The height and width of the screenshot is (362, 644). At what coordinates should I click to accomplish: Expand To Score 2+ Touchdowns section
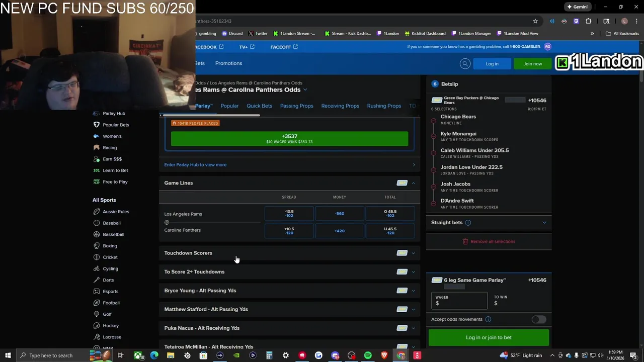pyautogui.click(x=414, y=272)
